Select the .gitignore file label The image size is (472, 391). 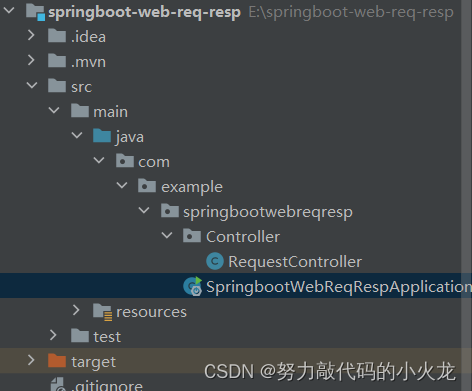click(107, 386)
